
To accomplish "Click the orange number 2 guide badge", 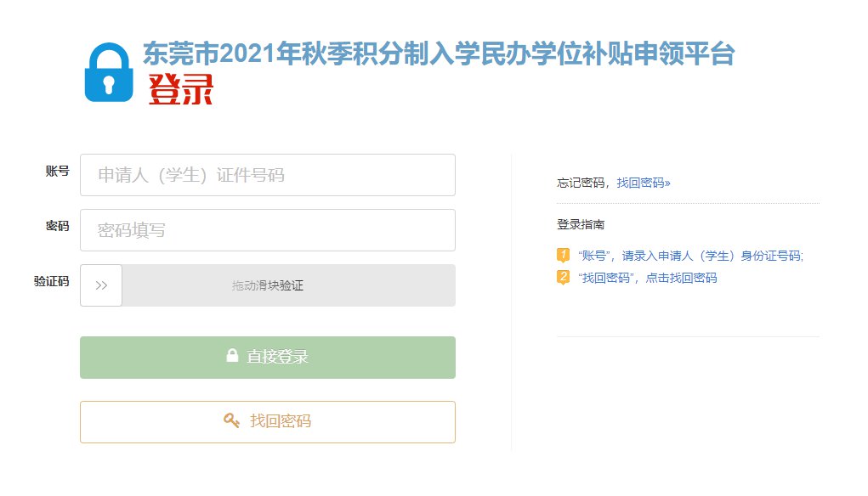I will (x=563, y=277).
